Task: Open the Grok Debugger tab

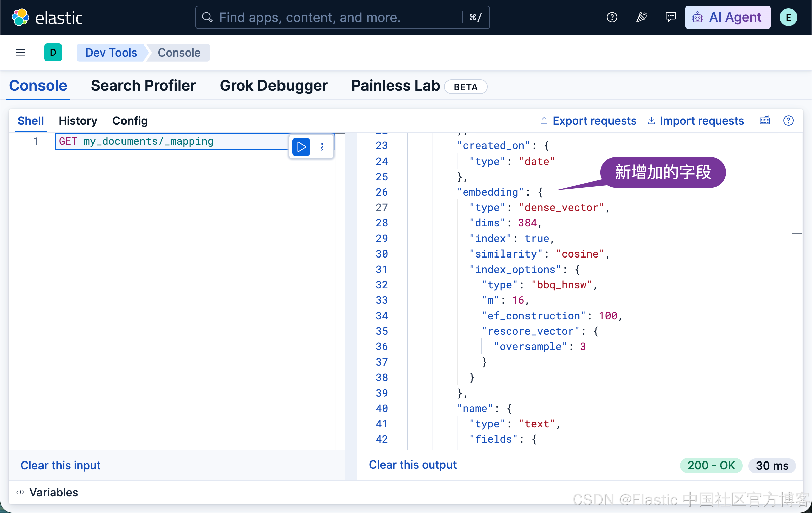Action: [x=273, y=86]
